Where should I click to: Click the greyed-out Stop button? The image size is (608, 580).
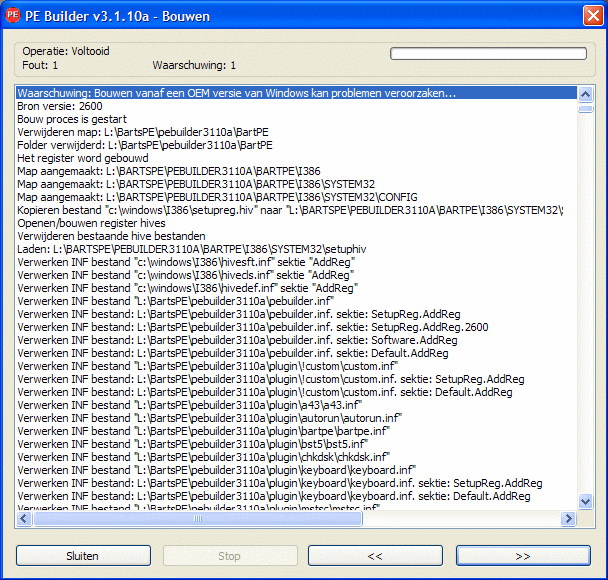coord(230,556)
